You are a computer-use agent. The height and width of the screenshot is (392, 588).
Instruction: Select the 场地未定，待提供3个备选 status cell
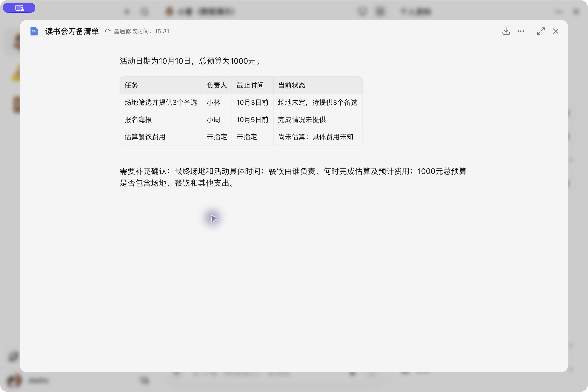click(x=318, y=102)
